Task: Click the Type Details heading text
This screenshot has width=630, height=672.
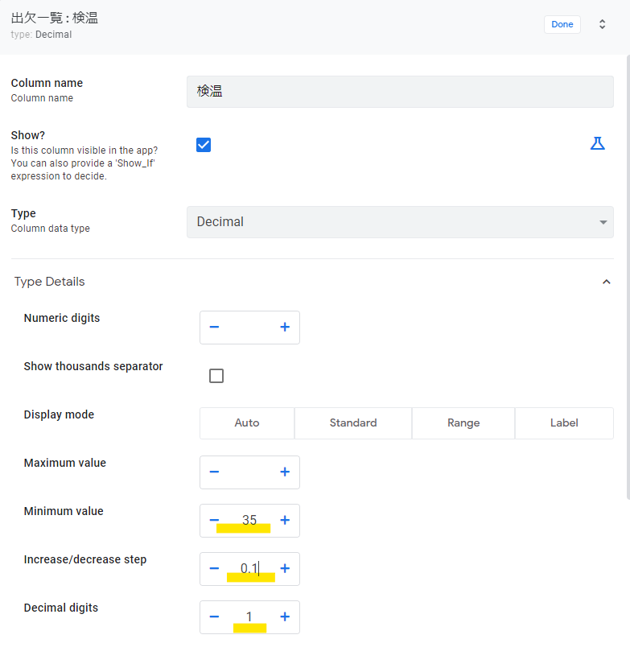Action: tap(50, 282)
